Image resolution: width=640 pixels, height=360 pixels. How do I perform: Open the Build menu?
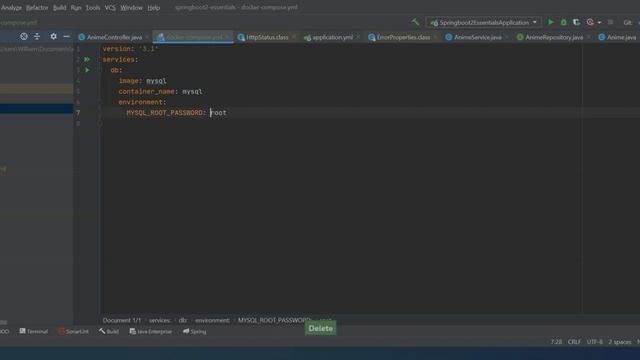coord(60,8)
